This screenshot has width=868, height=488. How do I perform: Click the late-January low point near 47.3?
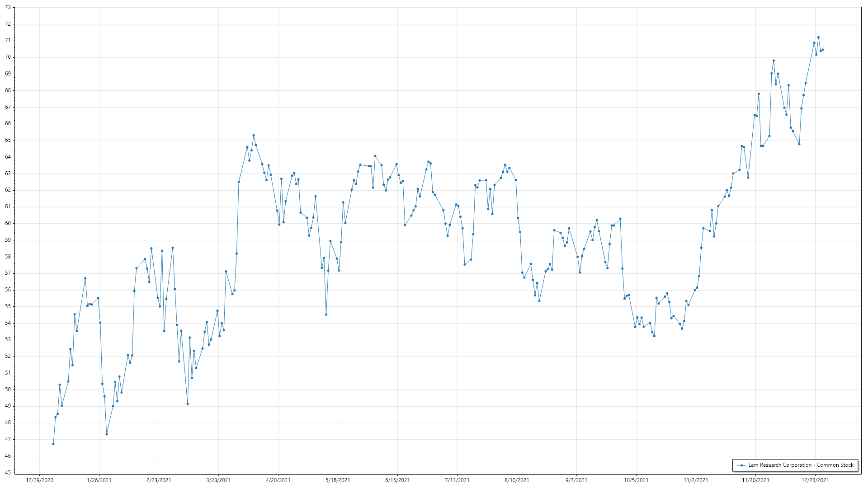click(107, 434)
